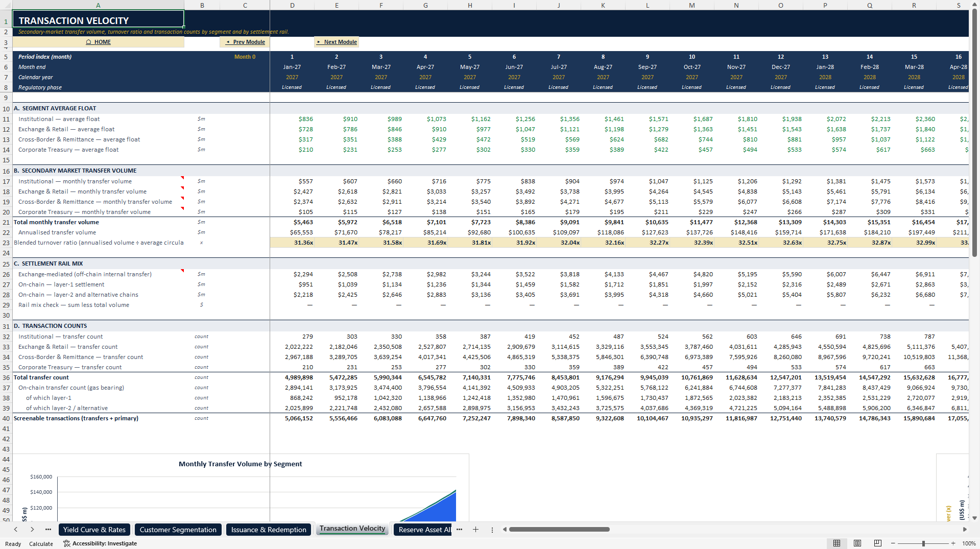Select TRANSACTION VELOCITY title cell
Screen dimensions: 980x549
pos(98,19)
